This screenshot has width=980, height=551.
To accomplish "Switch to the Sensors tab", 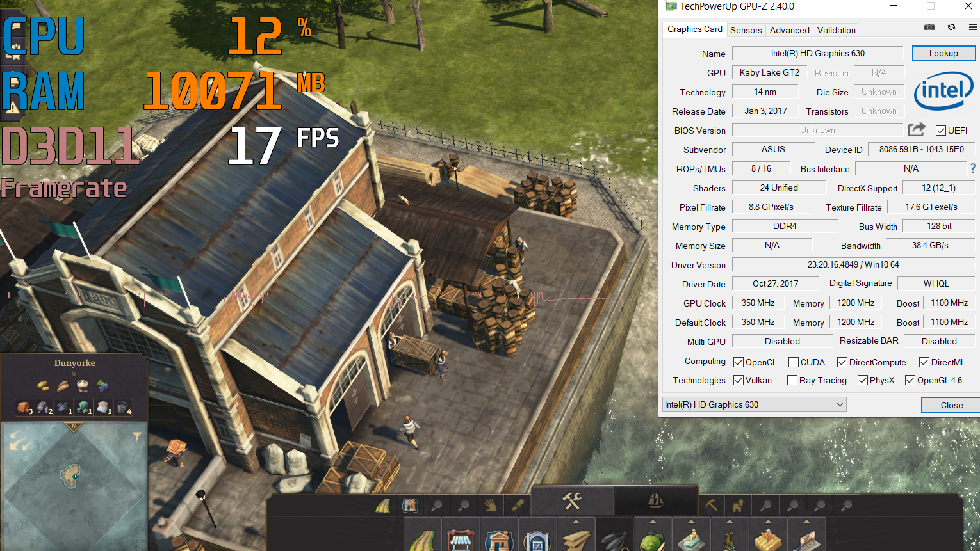I will (746, 30).
